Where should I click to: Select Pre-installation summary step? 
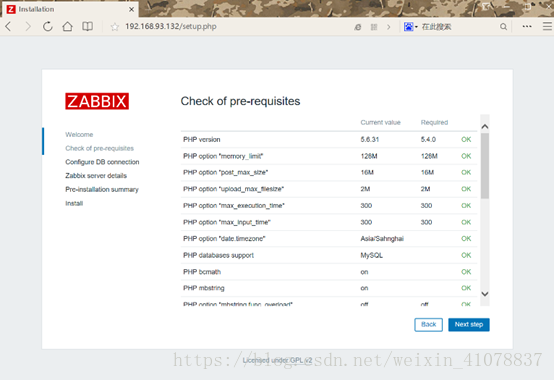coord(102,190)
